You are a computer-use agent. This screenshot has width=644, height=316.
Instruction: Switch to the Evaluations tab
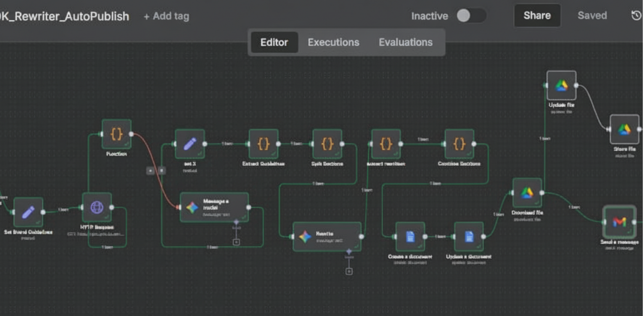(405, 42)
